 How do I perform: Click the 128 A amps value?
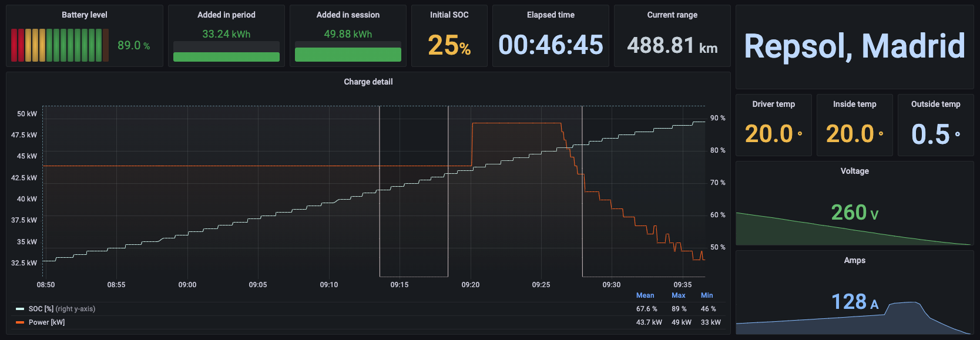(x=854, y=302)
